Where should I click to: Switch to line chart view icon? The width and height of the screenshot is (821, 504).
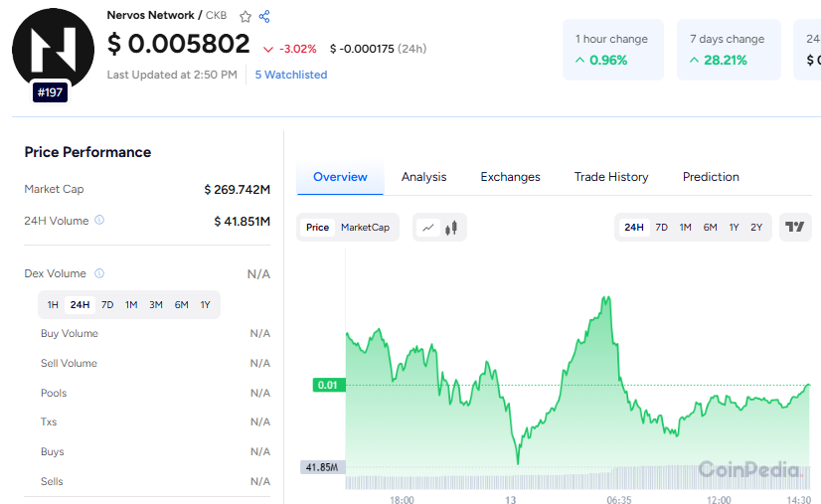pyautogui.click(x=428, y=228)
